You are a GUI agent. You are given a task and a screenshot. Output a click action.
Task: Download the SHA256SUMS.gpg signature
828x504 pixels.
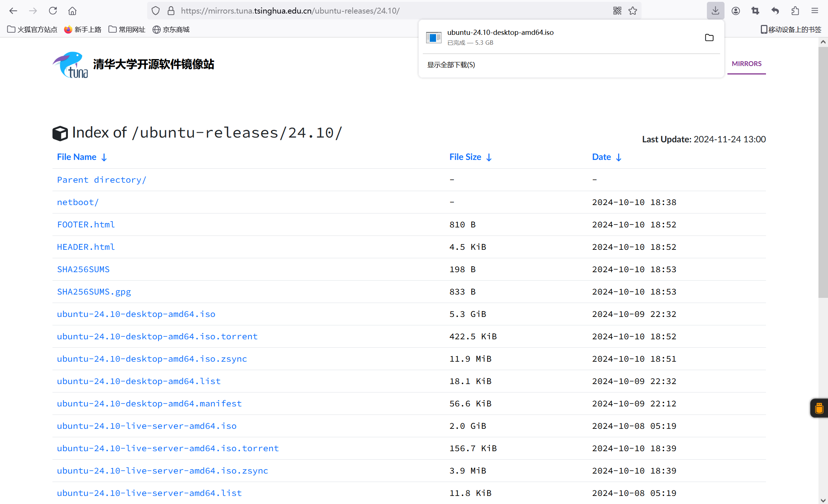(x=94, y=292)
